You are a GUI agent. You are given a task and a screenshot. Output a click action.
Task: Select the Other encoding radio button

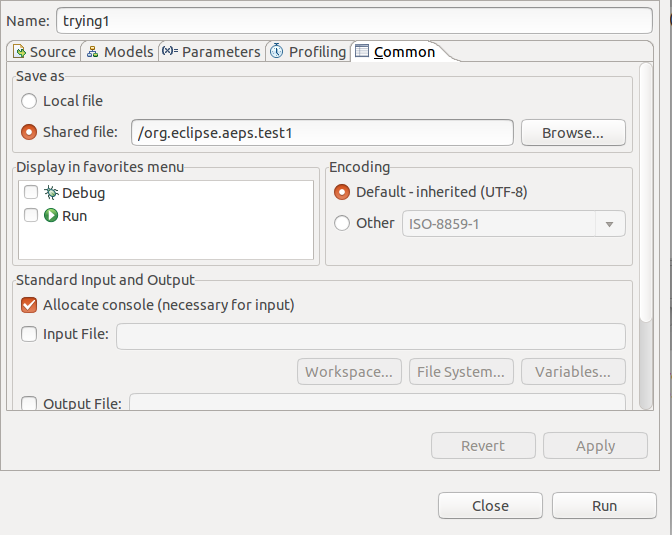(x=342, y=223)
